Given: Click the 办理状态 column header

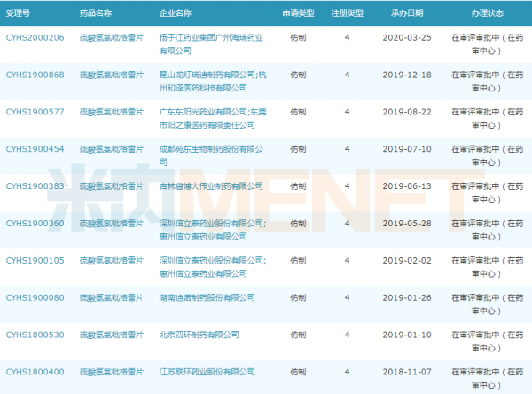Looking at the screenshot, I should pyautogui.click(x=489, y=13).
